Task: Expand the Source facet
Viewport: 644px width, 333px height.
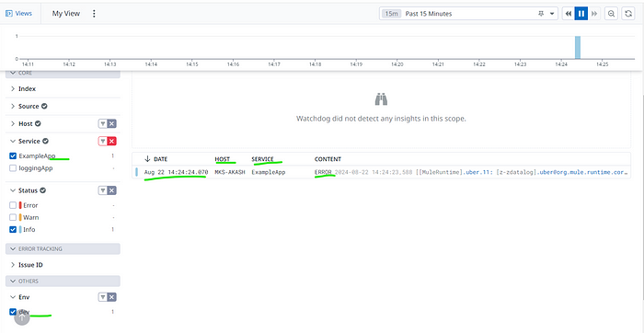Action: 13,106
